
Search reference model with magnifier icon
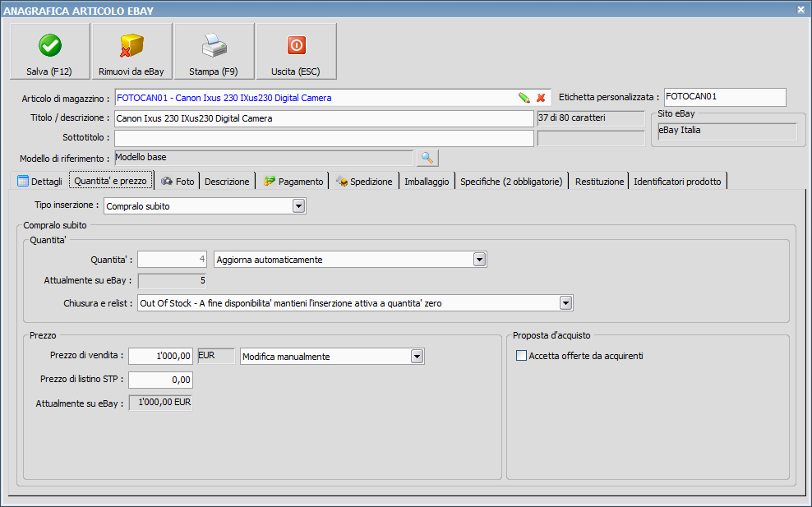tap(427, 158)
